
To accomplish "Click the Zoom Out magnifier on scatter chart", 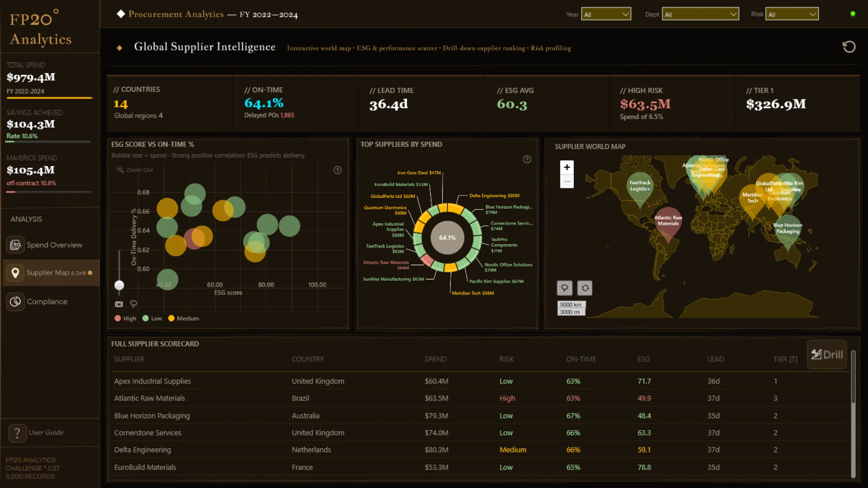I will [120, 169].
